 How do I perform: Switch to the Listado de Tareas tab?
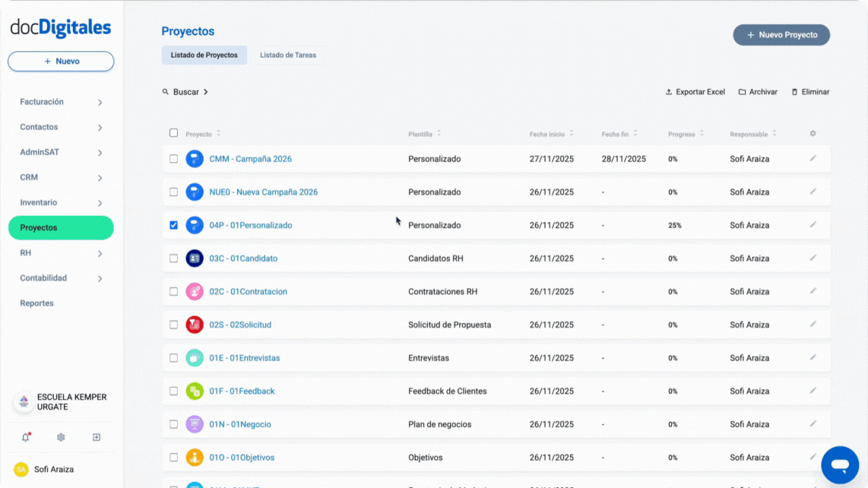click(x=288, y=55)
